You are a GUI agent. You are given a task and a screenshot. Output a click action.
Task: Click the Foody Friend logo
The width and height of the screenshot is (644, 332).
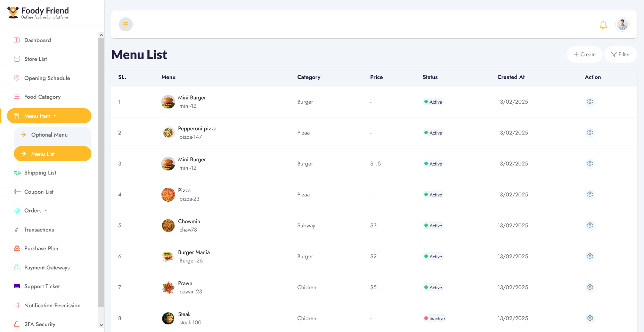tap(38, 13)
